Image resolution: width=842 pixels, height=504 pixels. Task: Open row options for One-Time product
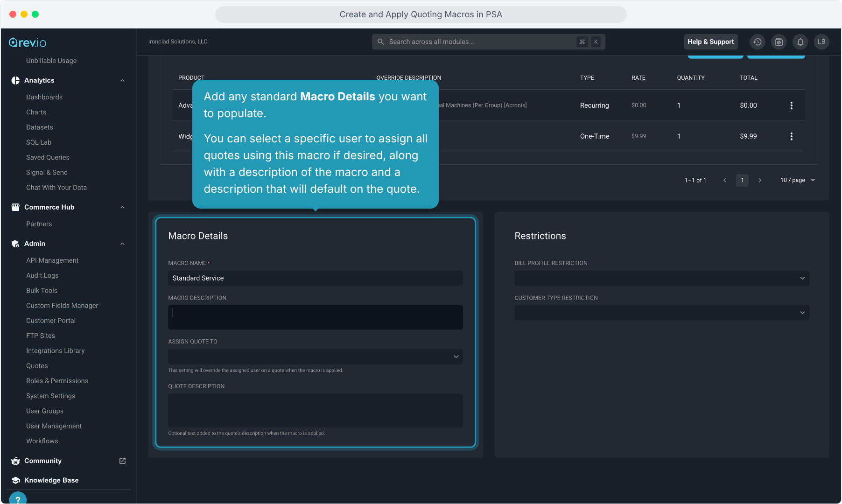click(791, 136)
